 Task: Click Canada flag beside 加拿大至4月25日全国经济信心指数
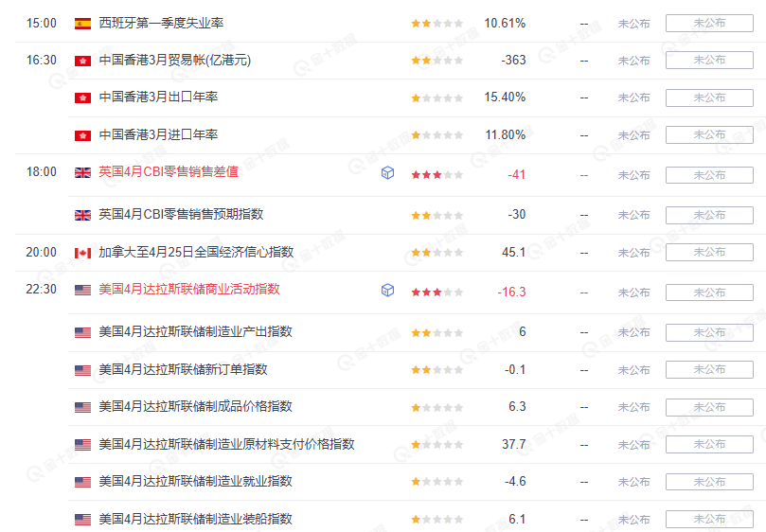[82, 253]
